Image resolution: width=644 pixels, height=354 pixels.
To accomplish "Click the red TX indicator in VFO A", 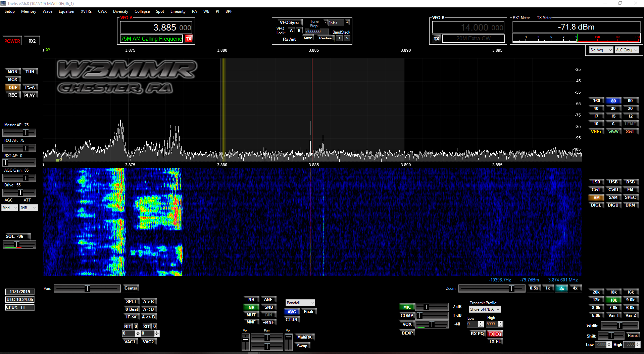I will [x=189, y=39].
